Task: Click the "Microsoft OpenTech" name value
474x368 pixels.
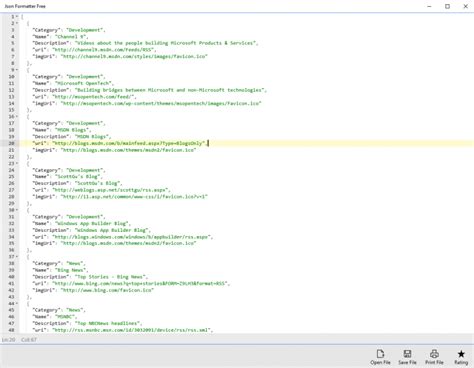Action: click(83, 83)
